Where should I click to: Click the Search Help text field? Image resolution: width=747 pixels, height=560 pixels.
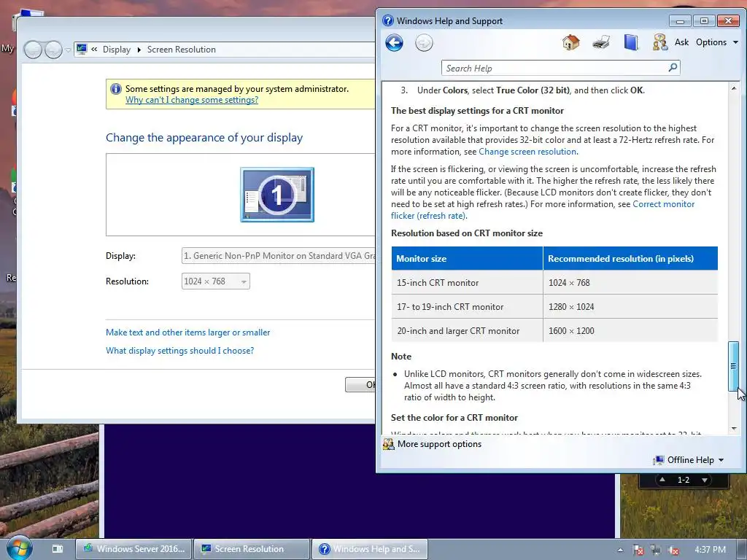[x=555, y=68]
